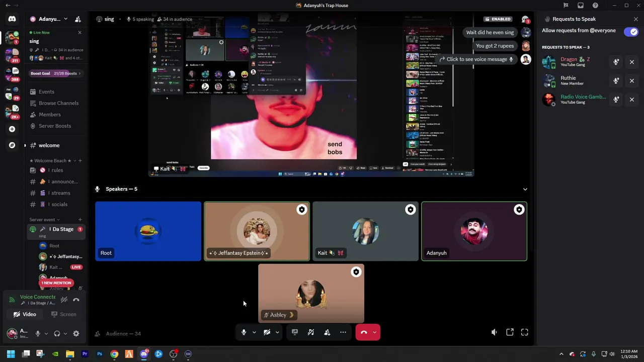The image size is (644, 362).
Task: Open soundboard icon in stage toolbar
Action: tap(311, 332)
